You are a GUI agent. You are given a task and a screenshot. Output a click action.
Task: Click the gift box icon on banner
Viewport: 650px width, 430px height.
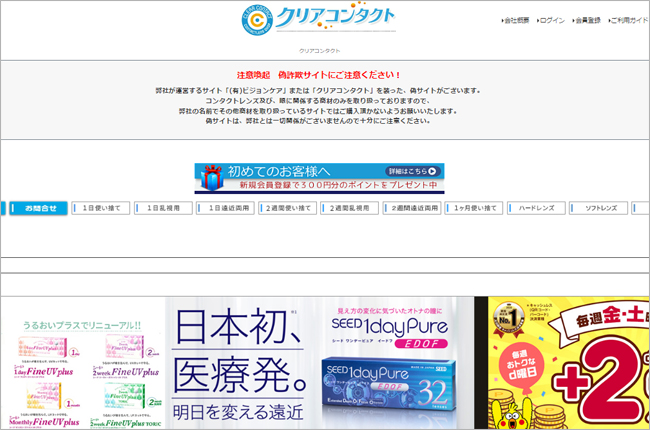point(209,178)
